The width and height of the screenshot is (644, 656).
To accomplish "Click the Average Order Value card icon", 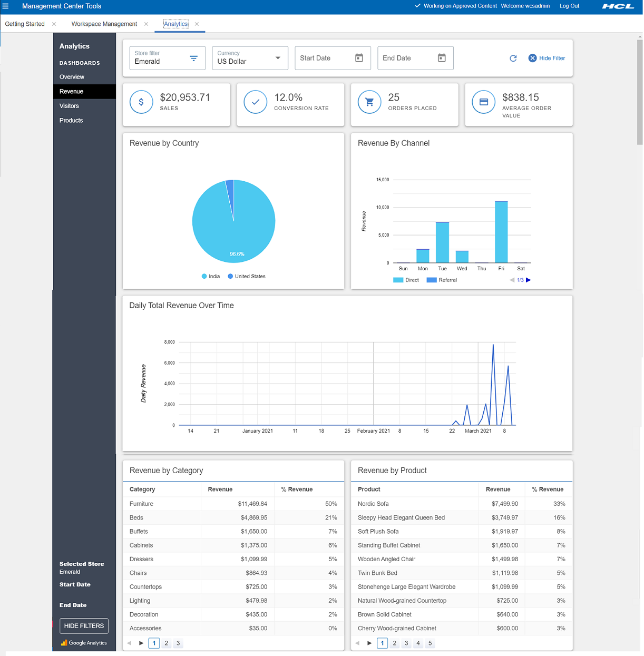I will pyautogui.click(x=483, y=102).
